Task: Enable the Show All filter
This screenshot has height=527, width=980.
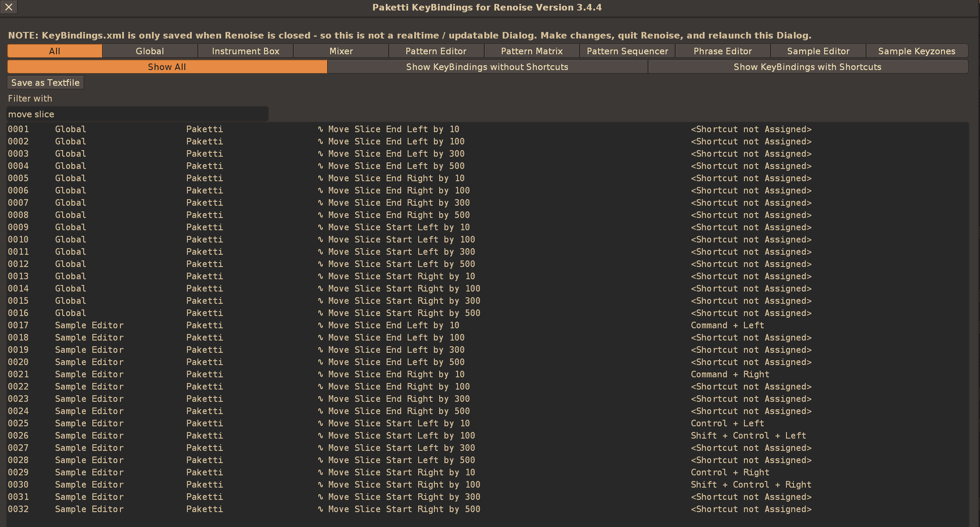Action: tap(167, 67)
